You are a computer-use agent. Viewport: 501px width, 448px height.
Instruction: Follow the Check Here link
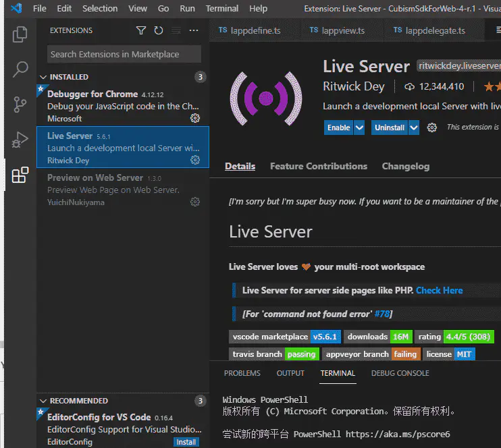click(x=439, y=290)
